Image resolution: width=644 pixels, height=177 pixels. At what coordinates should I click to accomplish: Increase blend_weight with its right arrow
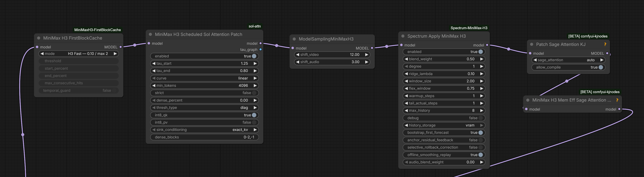[x=482, y=59]
